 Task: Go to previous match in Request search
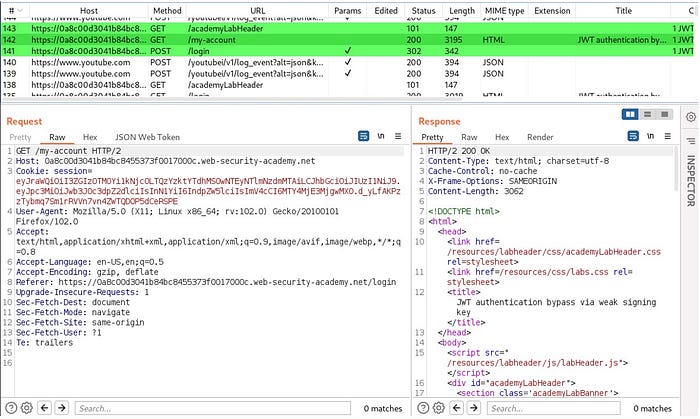[45, 407]
